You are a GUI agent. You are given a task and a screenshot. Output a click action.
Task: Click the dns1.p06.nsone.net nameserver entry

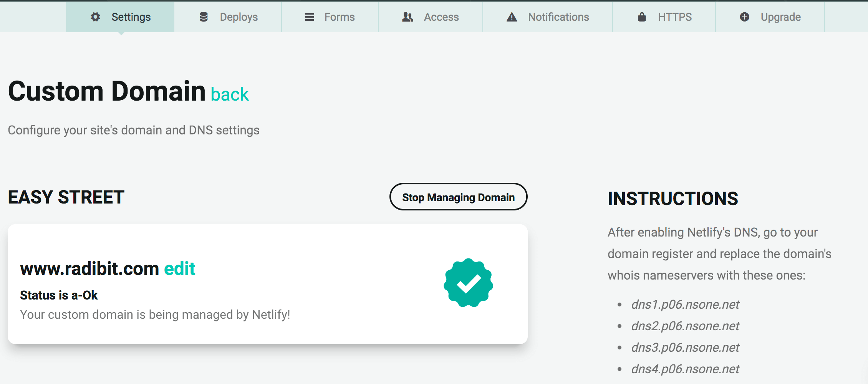(x=685, y=304)
